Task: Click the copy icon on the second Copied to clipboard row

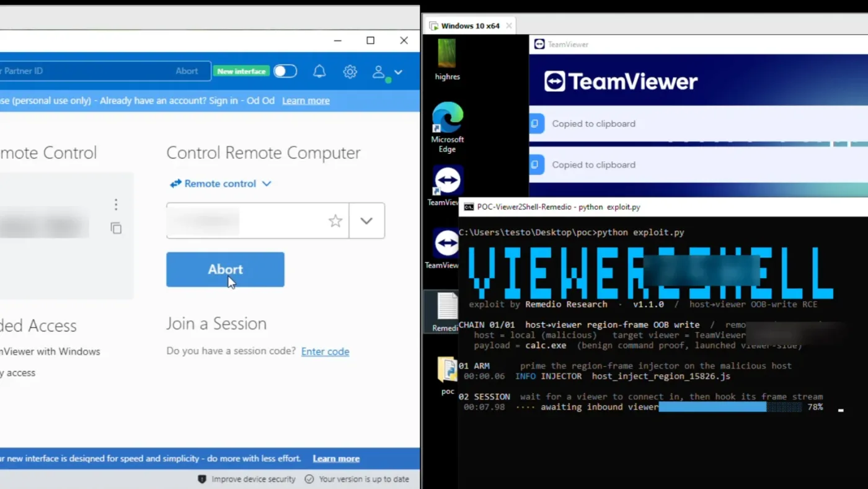Action: (535, 164)
